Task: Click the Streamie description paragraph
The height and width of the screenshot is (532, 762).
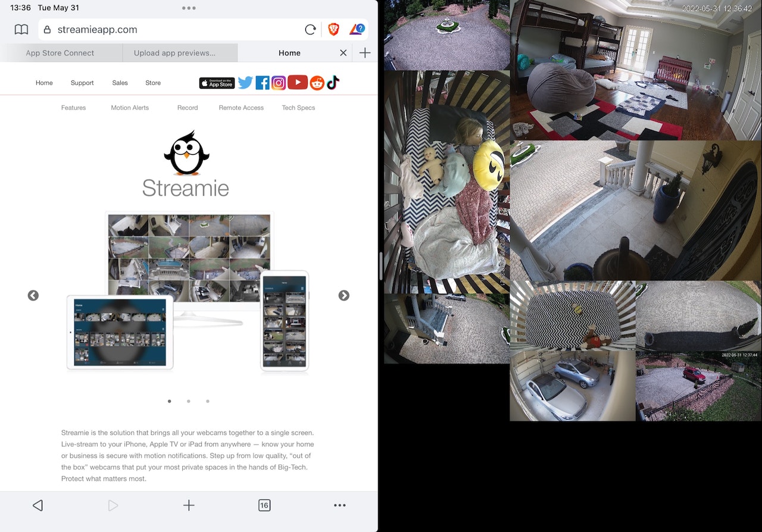Action: (188, 456)
